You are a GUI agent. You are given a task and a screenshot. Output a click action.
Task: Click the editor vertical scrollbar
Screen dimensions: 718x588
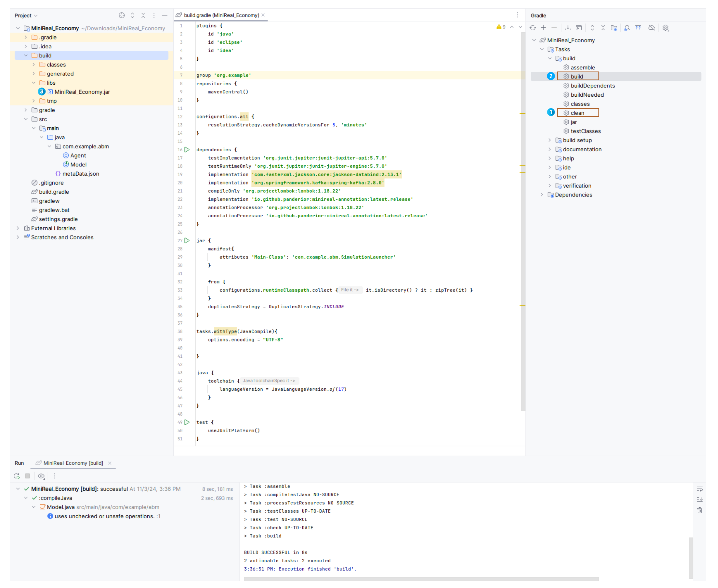coord(523,222)
